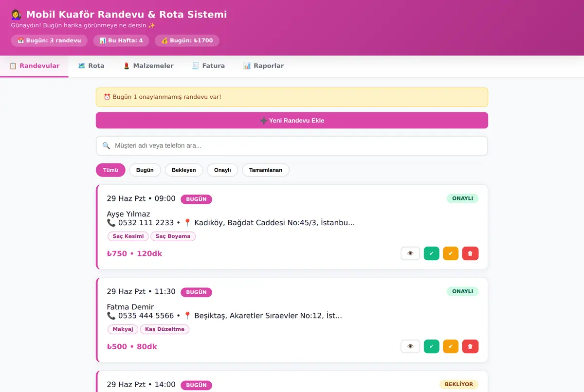Mark Fatma Demir appointment completed (orange check)

[x=451, y=346]
